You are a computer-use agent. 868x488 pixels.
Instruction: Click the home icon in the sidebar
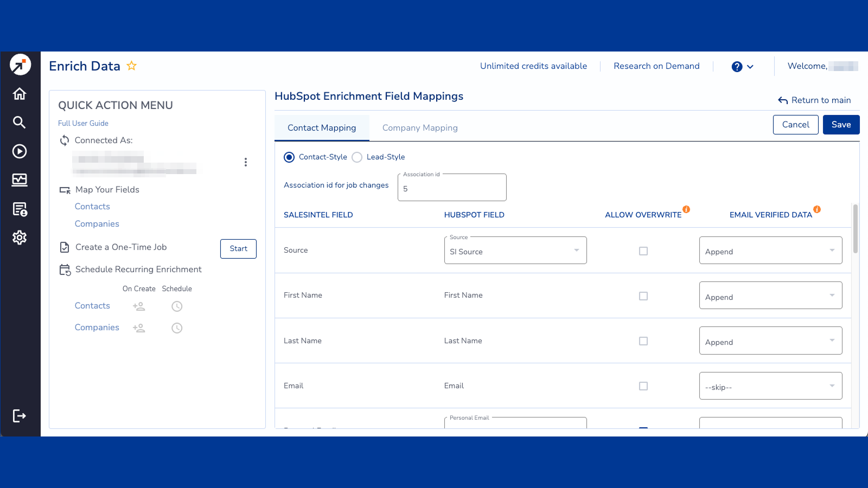[x=20, y=94]
